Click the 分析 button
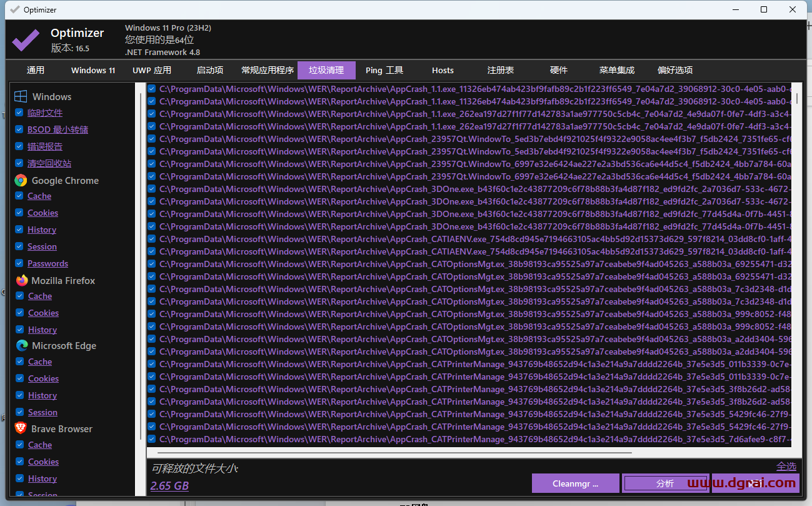Screen dimensions: 812x506 [665, 483]
